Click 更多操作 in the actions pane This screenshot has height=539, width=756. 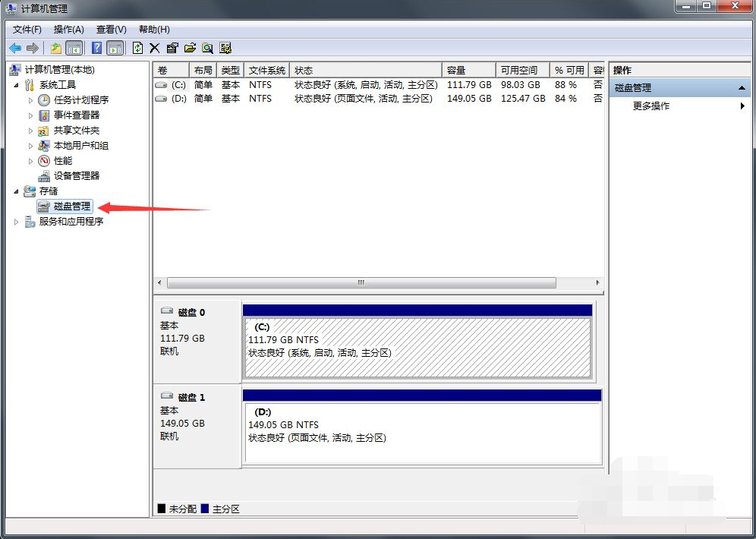[651, 106]
